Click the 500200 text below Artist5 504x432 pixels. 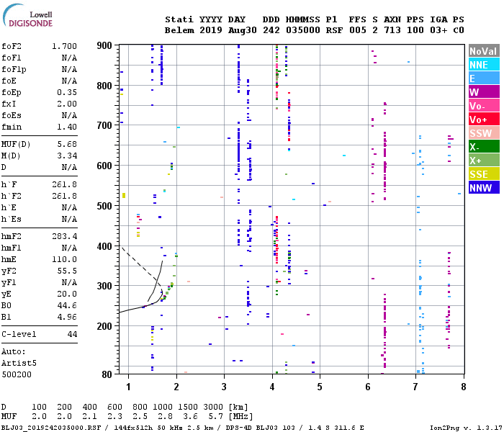click(17, 374)
